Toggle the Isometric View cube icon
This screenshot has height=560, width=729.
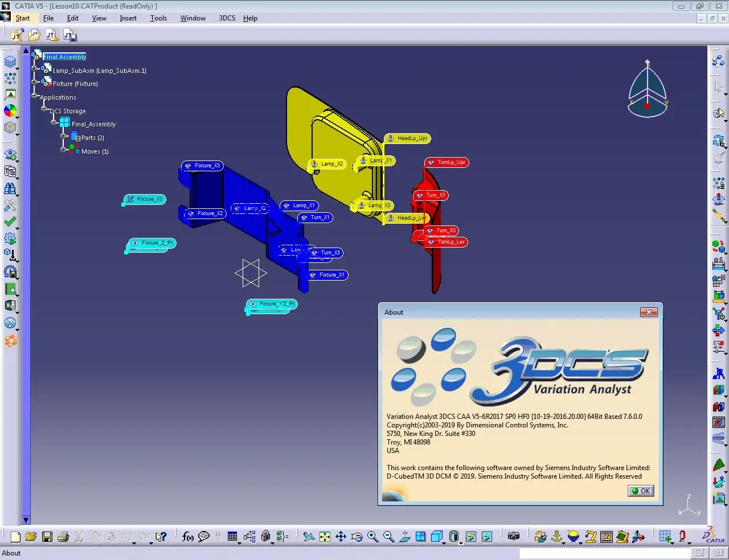(x=437, y=537)
